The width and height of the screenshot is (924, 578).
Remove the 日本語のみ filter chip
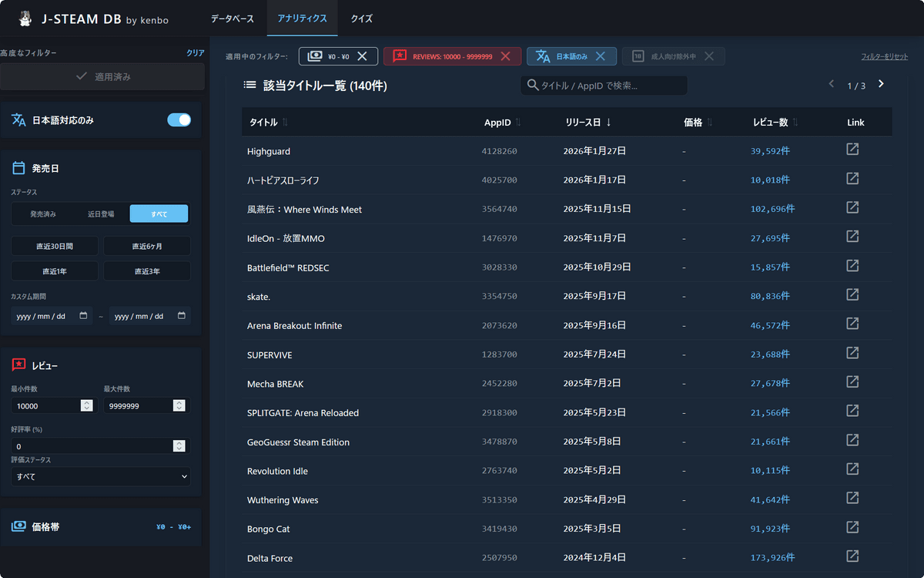tap(601, 56)
